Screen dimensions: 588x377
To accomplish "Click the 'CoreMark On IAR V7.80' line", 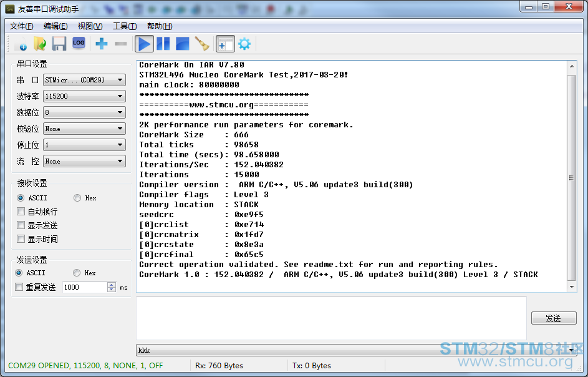I will (191, 65).
